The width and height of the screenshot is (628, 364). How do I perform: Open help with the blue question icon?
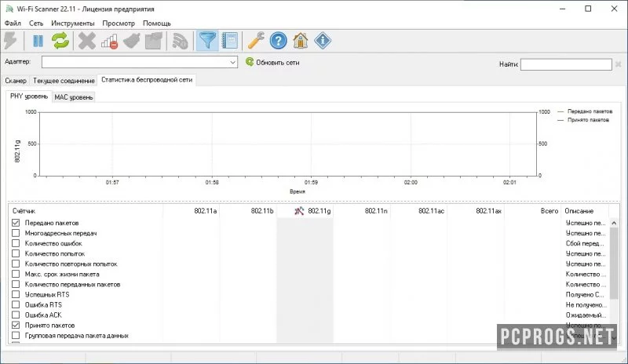[279, 41]
